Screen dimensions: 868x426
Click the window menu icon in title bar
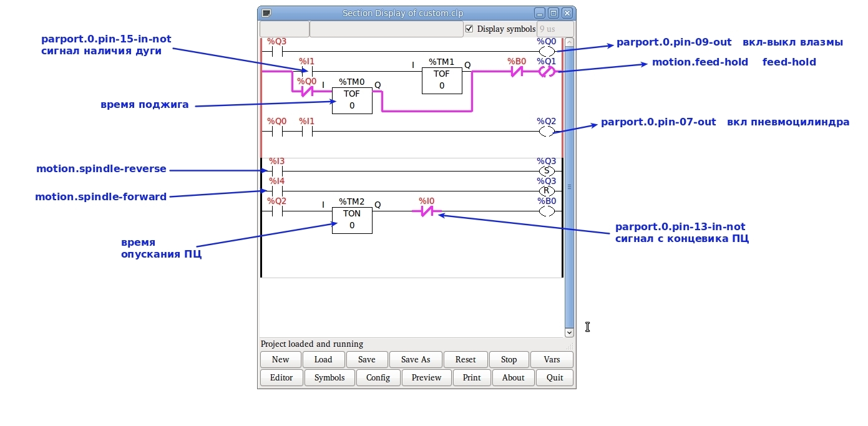coord(266,12)
